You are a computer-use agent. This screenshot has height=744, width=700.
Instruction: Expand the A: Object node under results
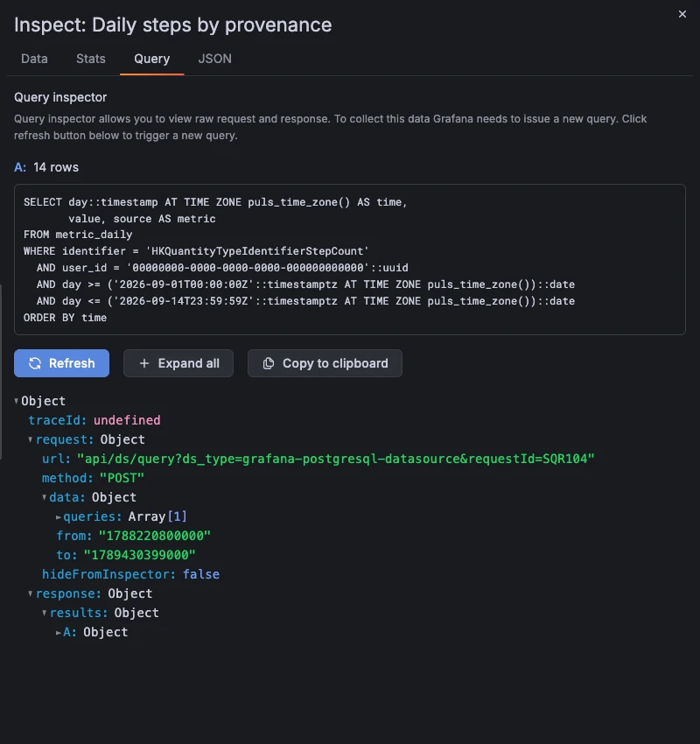coord(59,633)
